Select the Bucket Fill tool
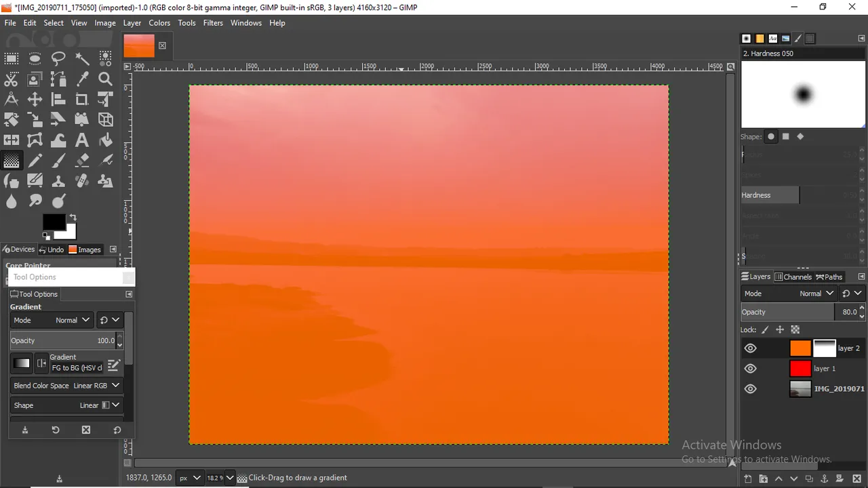Viewport: 868px width, 488px height. [x=105, y=140]
